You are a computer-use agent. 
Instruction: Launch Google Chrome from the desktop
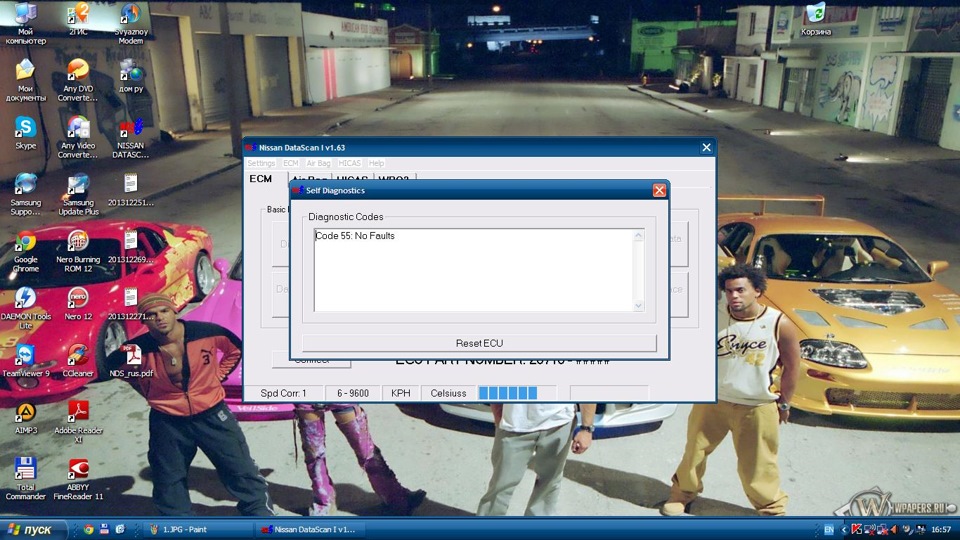[25, 251]
